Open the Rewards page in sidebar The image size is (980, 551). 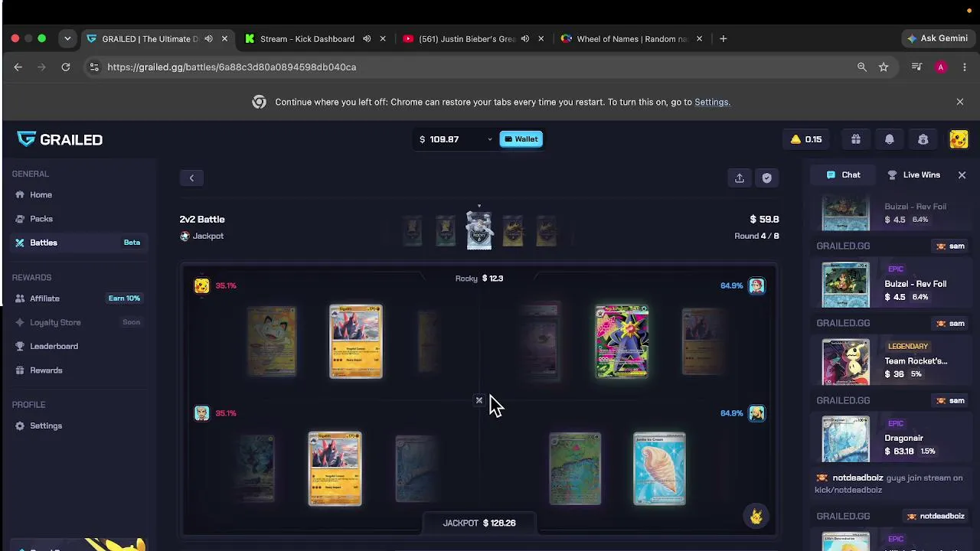46,370
